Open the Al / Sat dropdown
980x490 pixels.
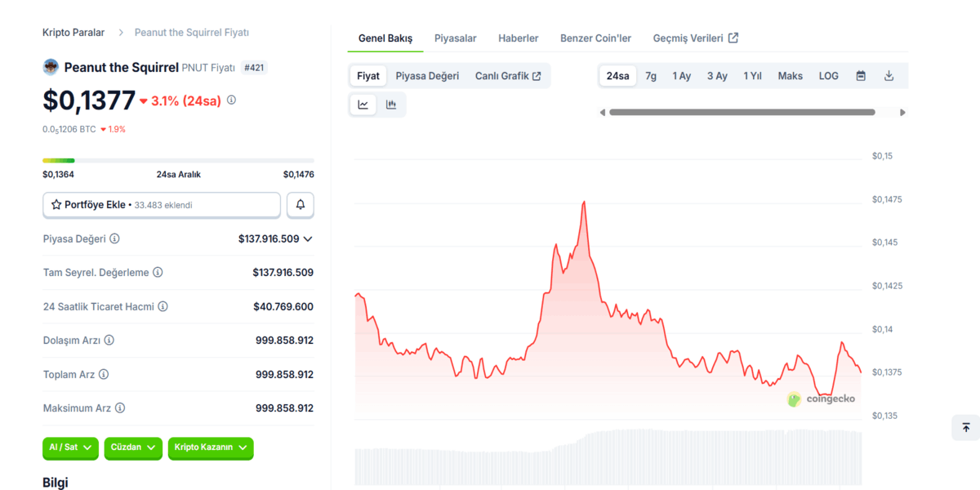[70, 448]
